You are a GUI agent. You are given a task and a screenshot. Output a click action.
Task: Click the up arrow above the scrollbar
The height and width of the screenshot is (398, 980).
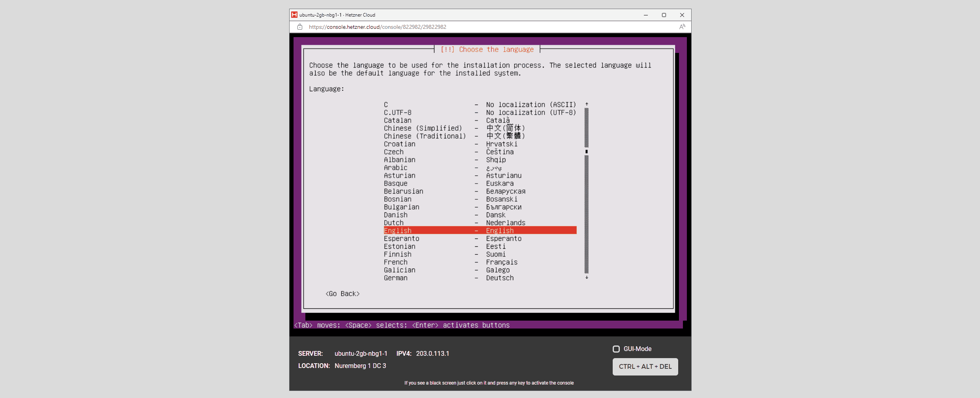coord(586,103)
